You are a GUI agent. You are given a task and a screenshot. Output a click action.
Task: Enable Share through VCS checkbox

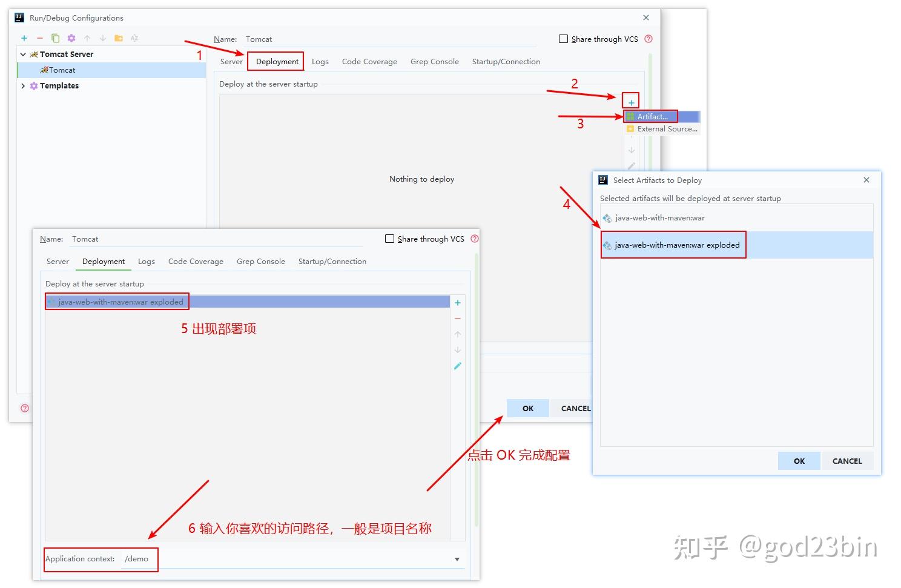563,39
